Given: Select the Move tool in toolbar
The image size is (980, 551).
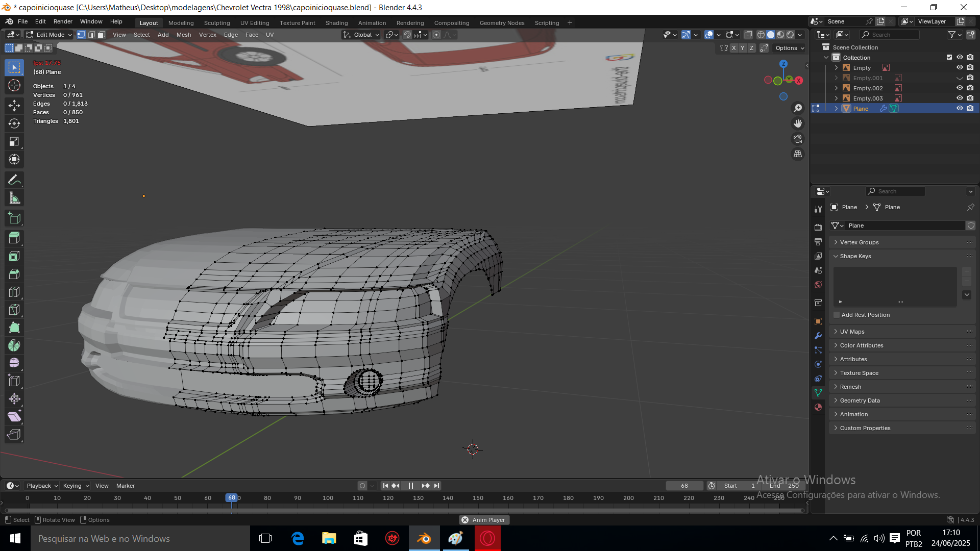Looking at the screenshot, I should point(14,106).
